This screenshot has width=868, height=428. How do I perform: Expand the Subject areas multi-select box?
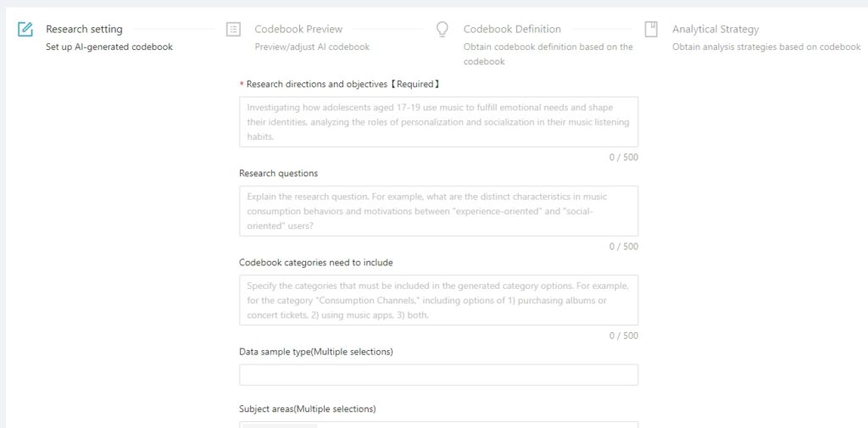(x=438, y=425)
